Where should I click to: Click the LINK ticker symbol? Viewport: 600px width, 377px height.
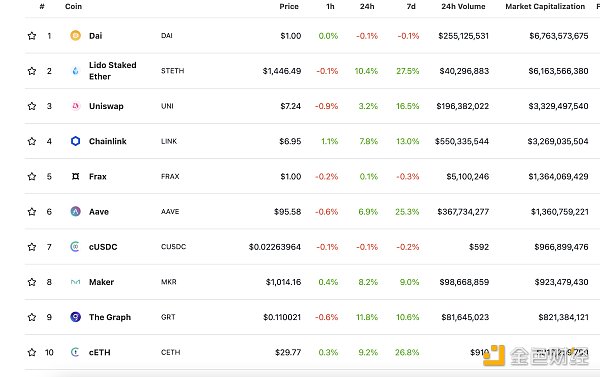point(169,141)
